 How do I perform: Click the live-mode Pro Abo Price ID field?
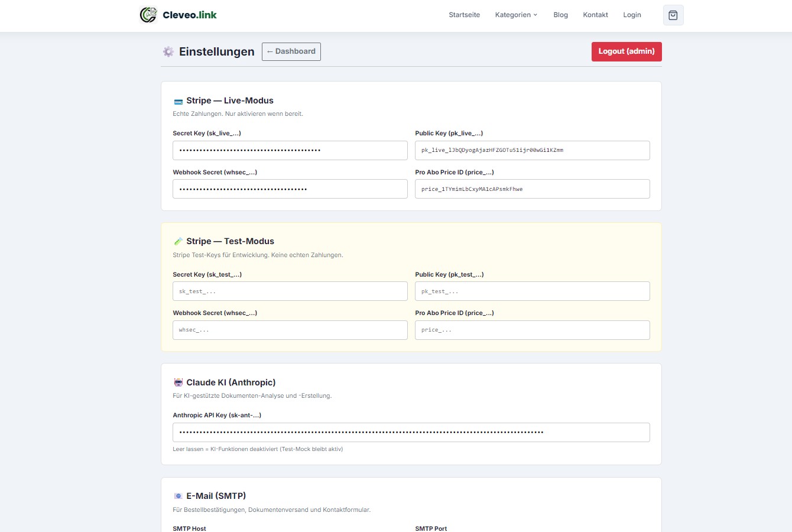pyautogui.click(x=533, y=189)
